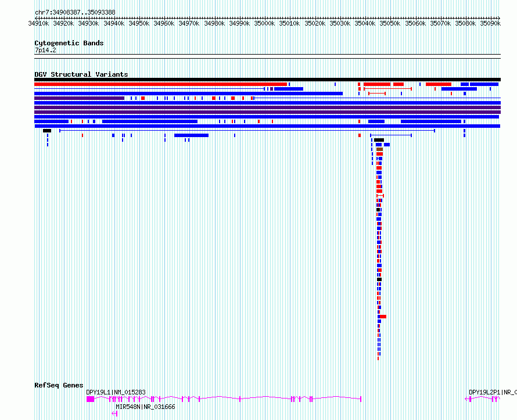The width and height of the screenshot is (517, 420).
Task: Click the 34910k ruler label
Action: pyautogui.click(x=38, y=23)
